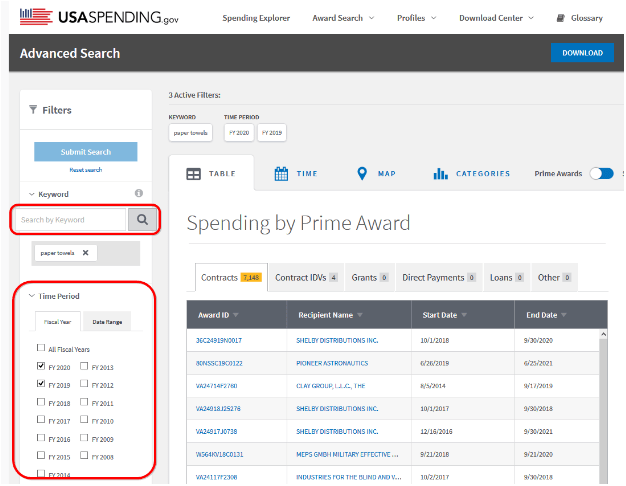The height and width of the screenshot is (486, 626).
Task: Open award W564KV18C0131
Action: point(219,454)
